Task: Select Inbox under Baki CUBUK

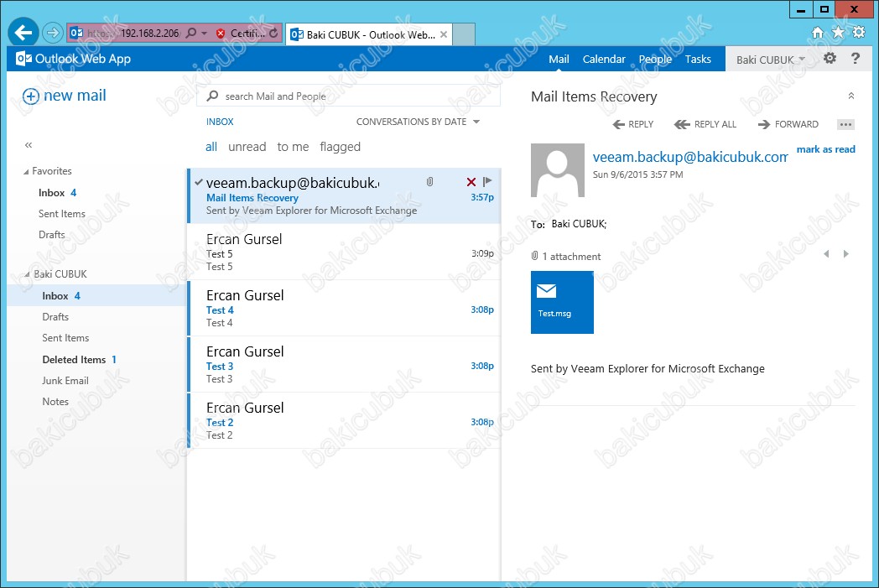Action: click(x=97, y=295)
